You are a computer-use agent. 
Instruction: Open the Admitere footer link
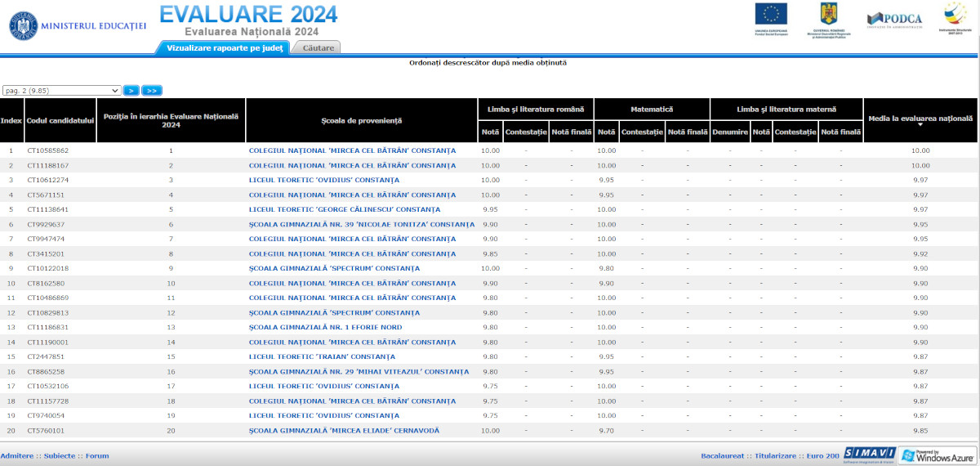(18, 455)
